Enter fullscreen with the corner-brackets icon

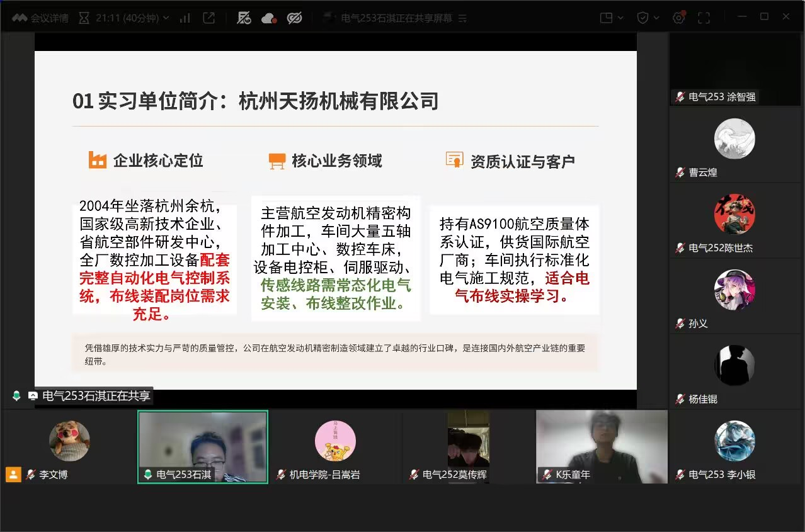704,18
